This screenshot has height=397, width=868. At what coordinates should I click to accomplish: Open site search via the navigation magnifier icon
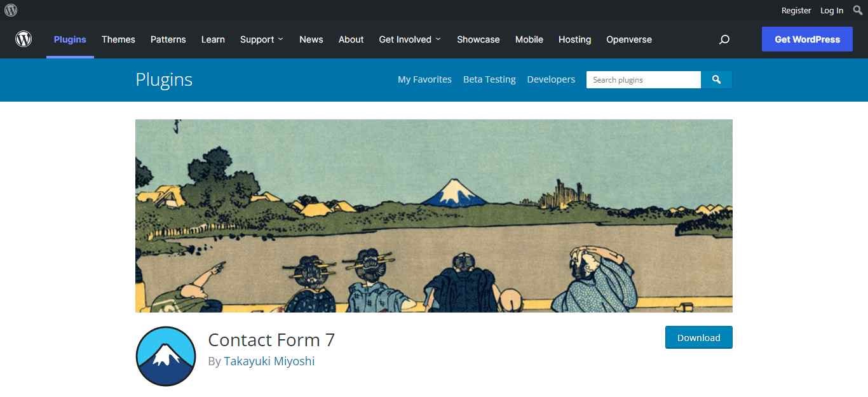pos(724,39)
